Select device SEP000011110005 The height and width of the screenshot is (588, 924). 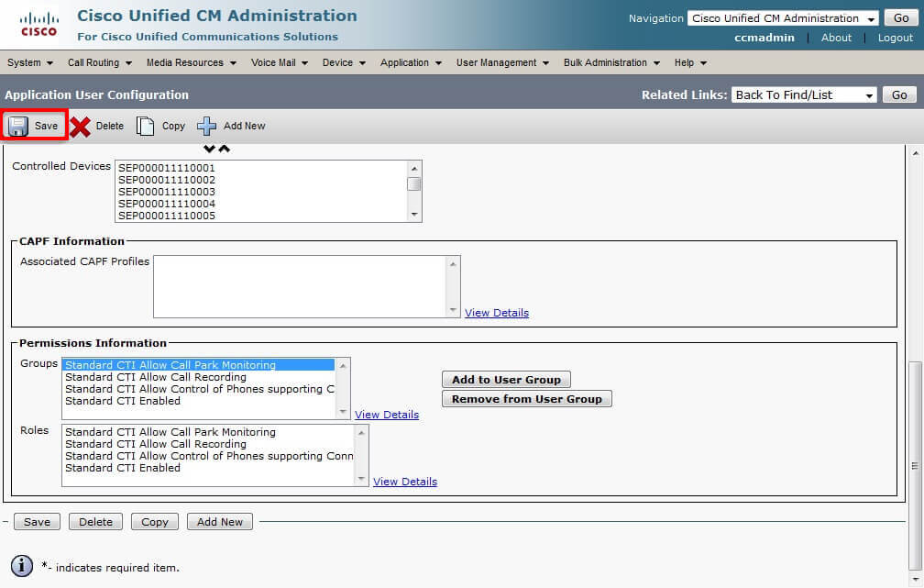pos(167,216)
